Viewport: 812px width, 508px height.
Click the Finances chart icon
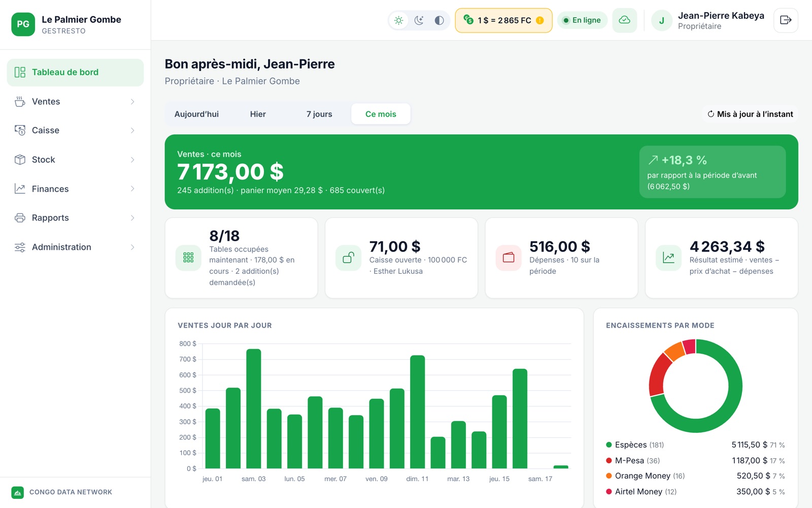20,189
